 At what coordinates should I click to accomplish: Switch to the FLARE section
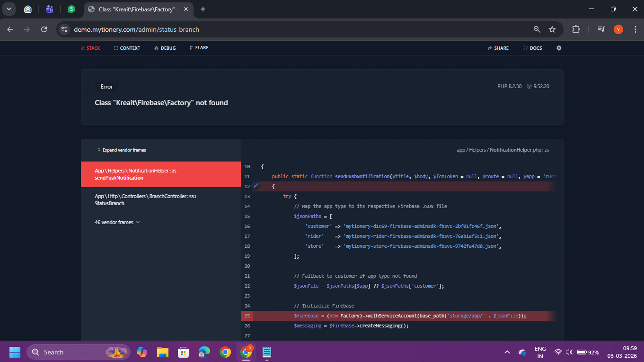tap(199, 48)
